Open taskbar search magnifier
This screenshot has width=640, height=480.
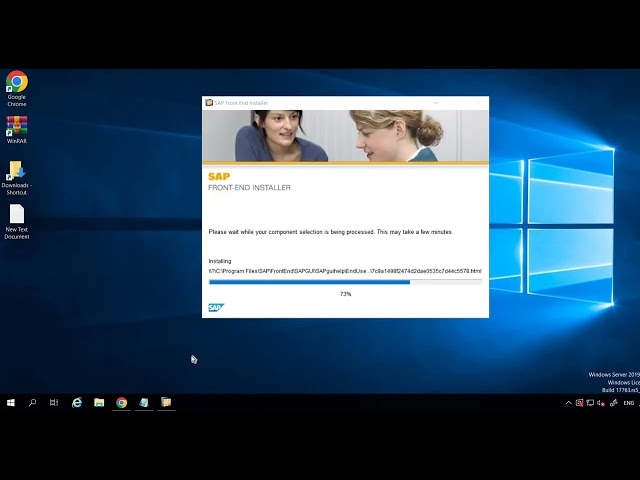32,403
